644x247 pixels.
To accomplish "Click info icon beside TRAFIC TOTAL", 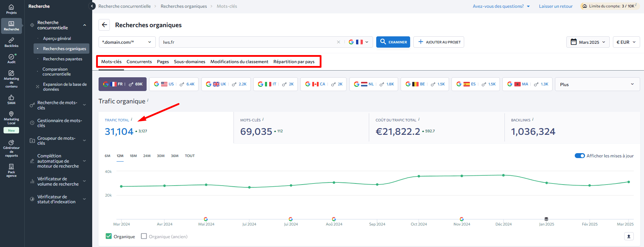I will click(x=131, y=119).
